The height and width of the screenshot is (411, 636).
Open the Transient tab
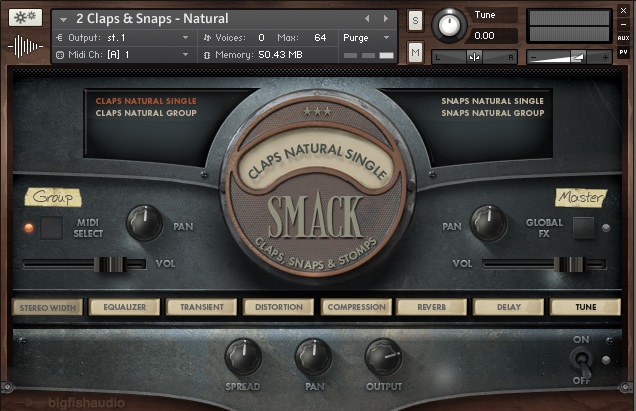202,307
